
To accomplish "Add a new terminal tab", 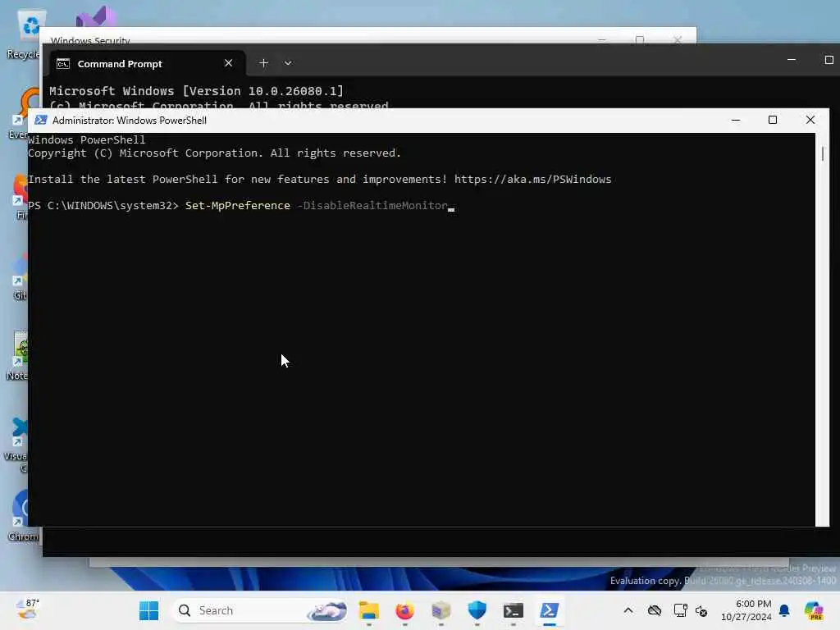I will click(263, 63).
